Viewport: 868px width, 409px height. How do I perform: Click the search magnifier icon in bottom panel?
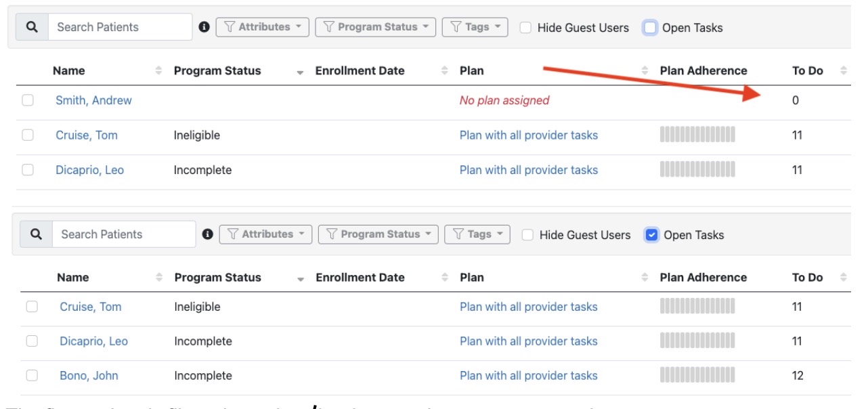pyautogui.click(x=37, y=234)
